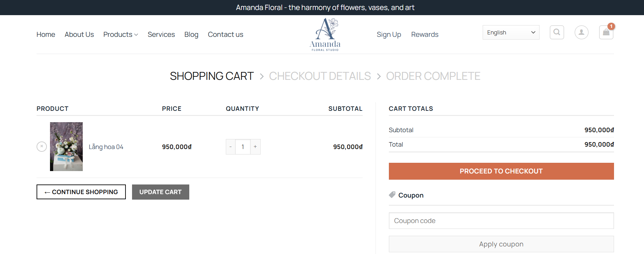Screen dimensions: 644x254
Task: Click the user account icon
Action: pos(581,32)
